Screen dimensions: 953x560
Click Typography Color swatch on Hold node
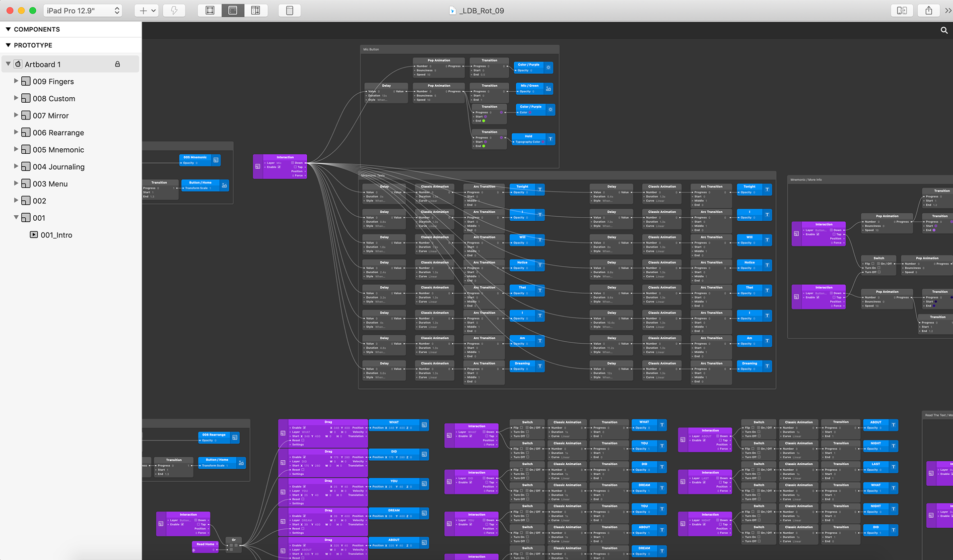[543, 142]
